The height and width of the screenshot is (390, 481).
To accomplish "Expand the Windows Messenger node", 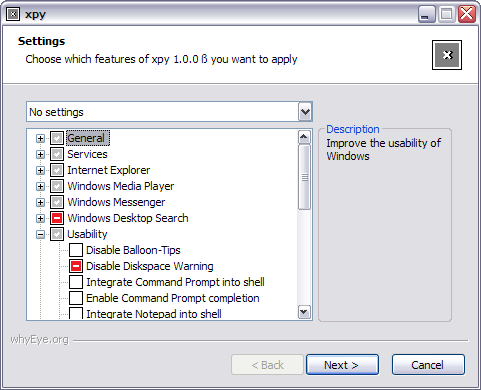I will click(40, 202).
